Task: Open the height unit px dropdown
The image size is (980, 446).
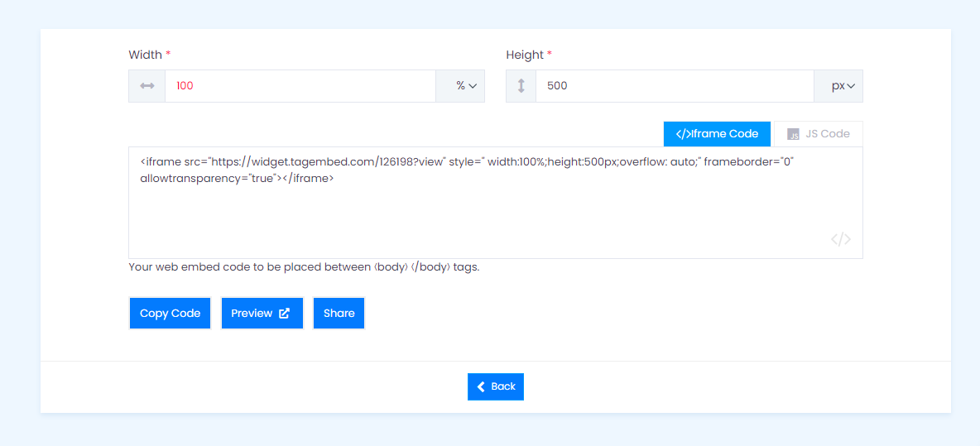Action: coord(838,86)
